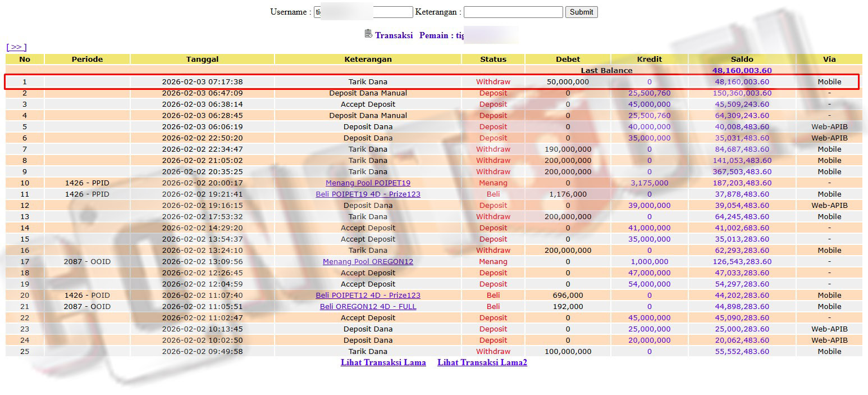Click the Keterangan column header

click(368, 59)
